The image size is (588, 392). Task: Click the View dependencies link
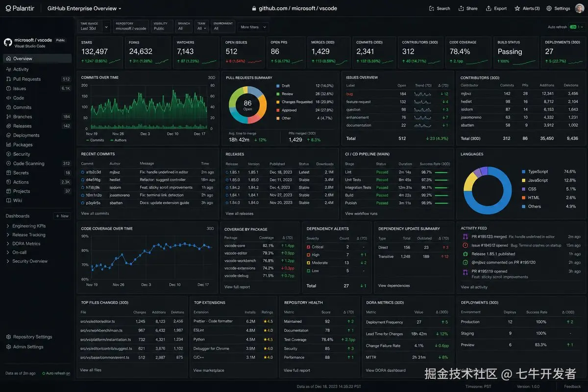394,286
